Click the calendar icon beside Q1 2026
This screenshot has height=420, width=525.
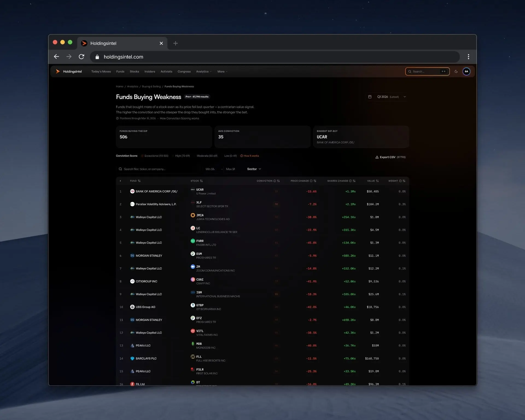pyautogui.click(x=370, y=97)
